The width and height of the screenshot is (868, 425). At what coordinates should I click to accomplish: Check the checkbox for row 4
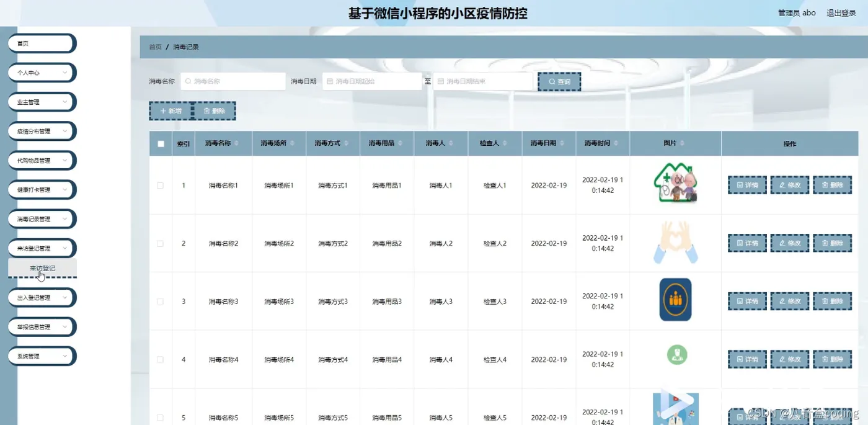tap(161, 360)
